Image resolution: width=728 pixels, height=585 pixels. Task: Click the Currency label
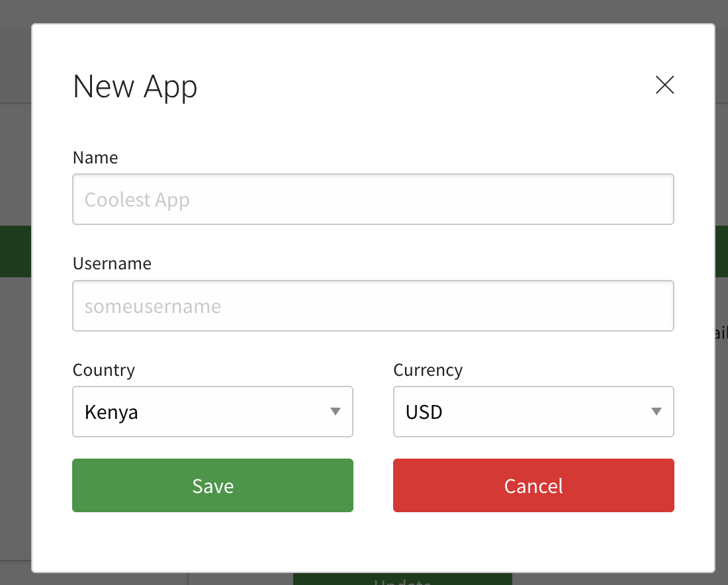pyautogui.click(x=428, y=370)
